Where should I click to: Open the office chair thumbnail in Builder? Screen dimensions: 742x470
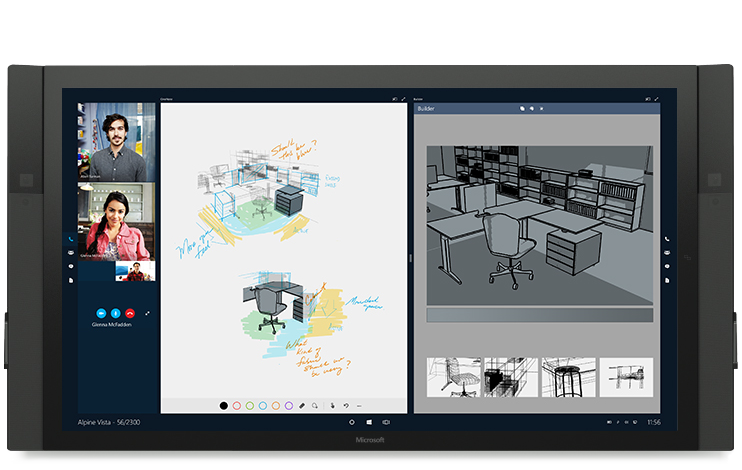click(x=453, y=377)
